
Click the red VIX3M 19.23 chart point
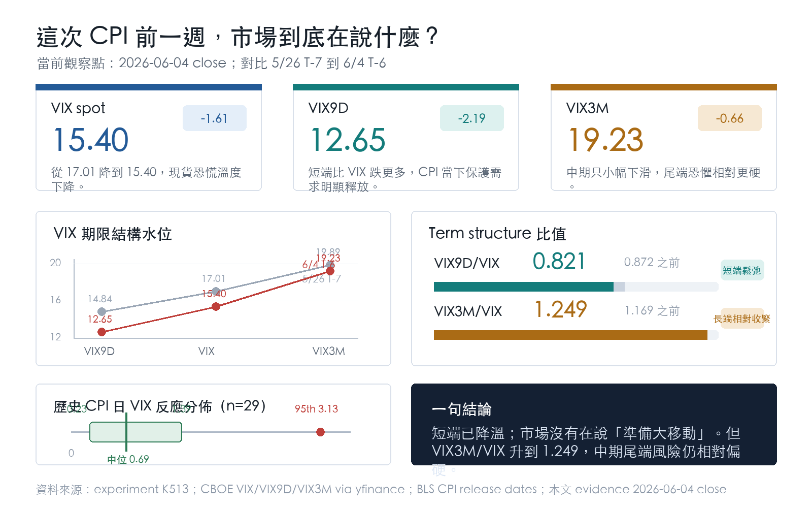point(330,271)
